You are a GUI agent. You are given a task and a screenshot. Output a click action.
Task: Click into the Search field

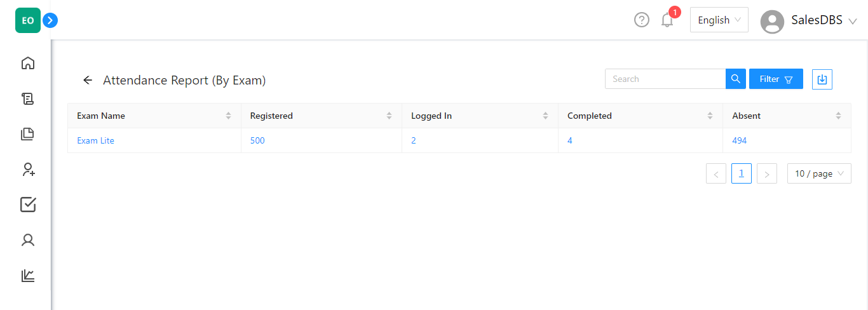(x=665, y=79)
